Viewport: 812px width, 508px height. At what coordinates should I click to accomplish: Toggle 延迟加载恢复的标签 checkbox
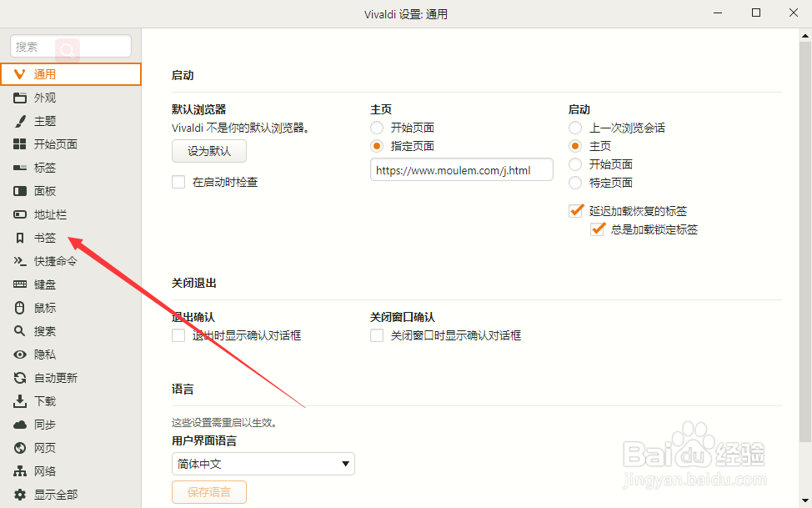click(x=575, y=211)
